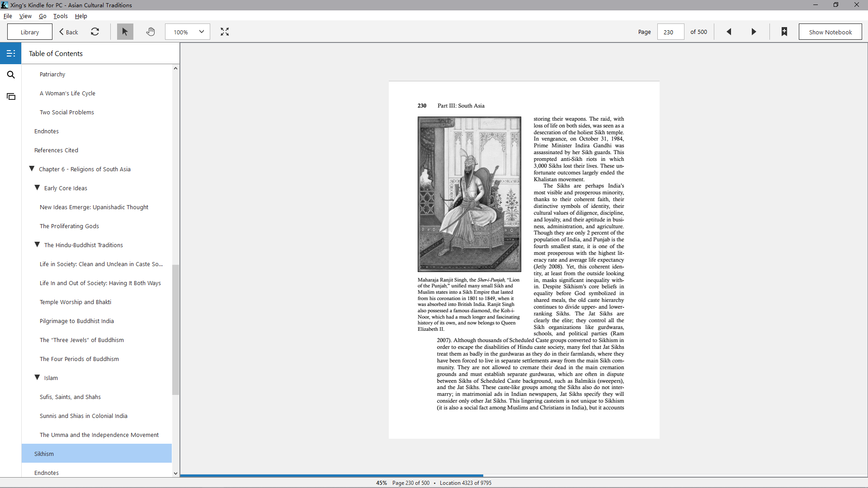Image resolution: width=868 pixels, height=488 pixels.
Task: Open the Table of Contents panel icon
Action: [11, 53]
